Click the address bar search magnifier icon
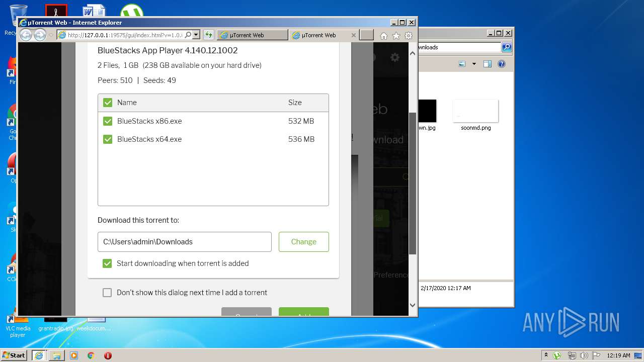The height and width of the screenshot is (362, 644). (188, 35)
